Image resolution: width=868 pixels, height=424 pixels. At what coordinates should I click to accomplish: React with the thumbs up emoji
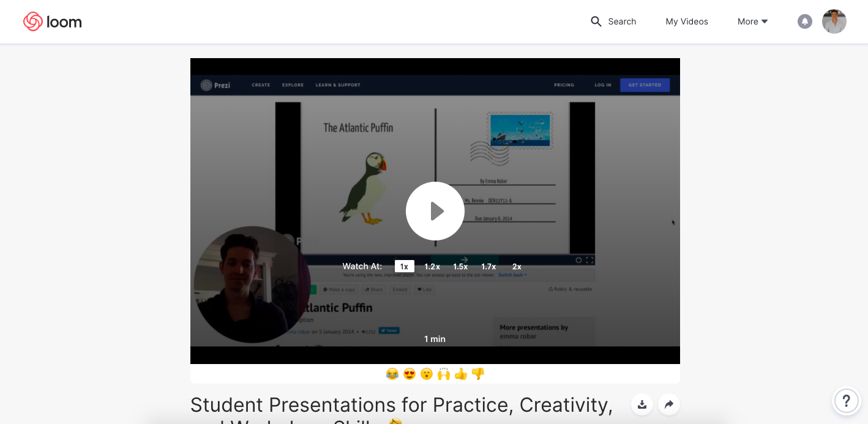tap(461, 374)
